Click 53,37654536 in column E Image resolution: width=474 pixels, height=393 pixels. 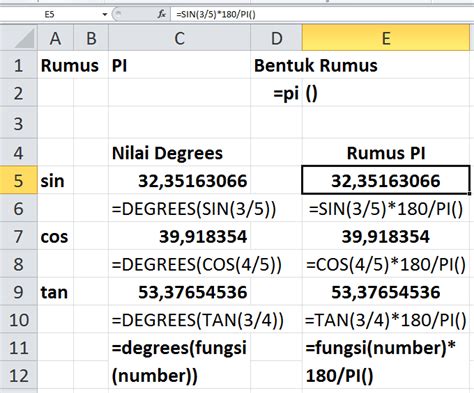pos(386,292)
